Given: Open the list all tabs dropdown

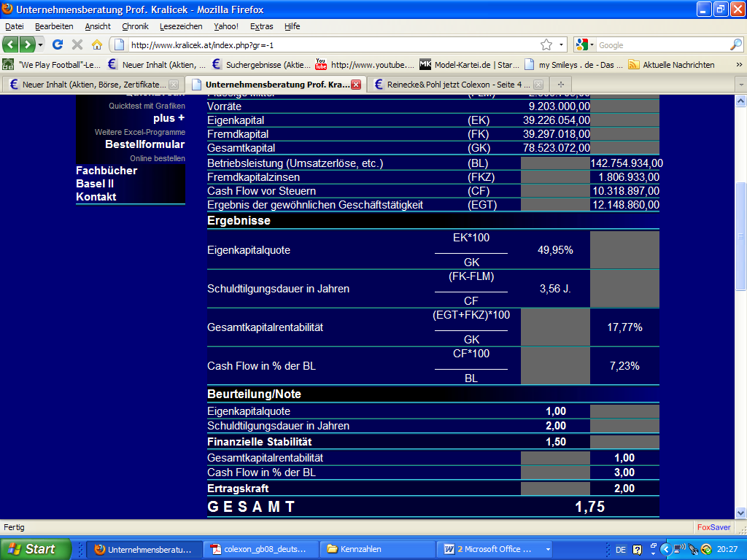Looking at the screenshot, I should [x=741, y=85].
